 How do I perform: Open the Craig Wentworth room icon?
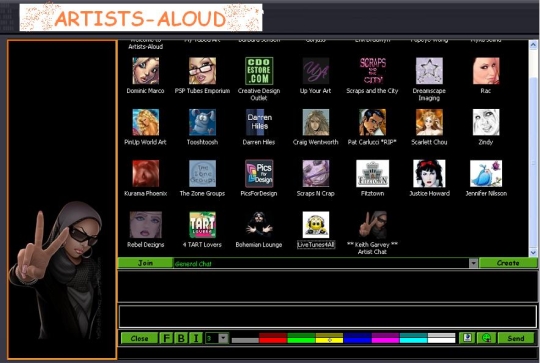pyautogui.click(x=316, y=122)
